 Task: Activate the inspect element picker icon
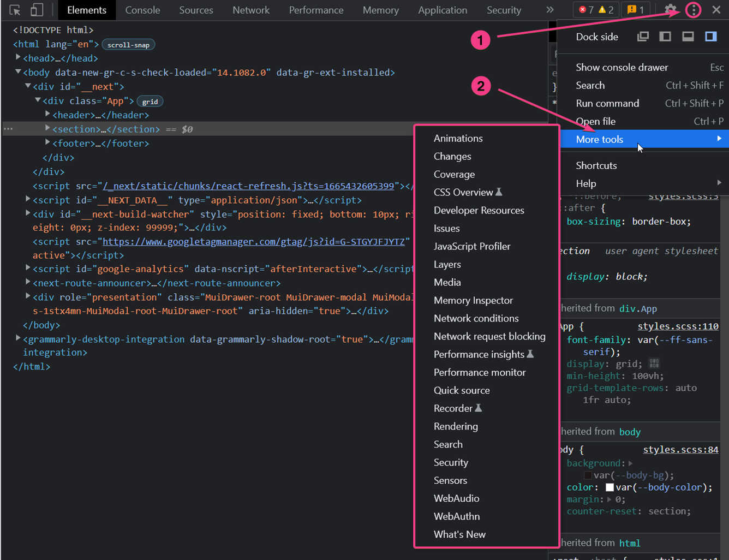(x=15, y=10)
